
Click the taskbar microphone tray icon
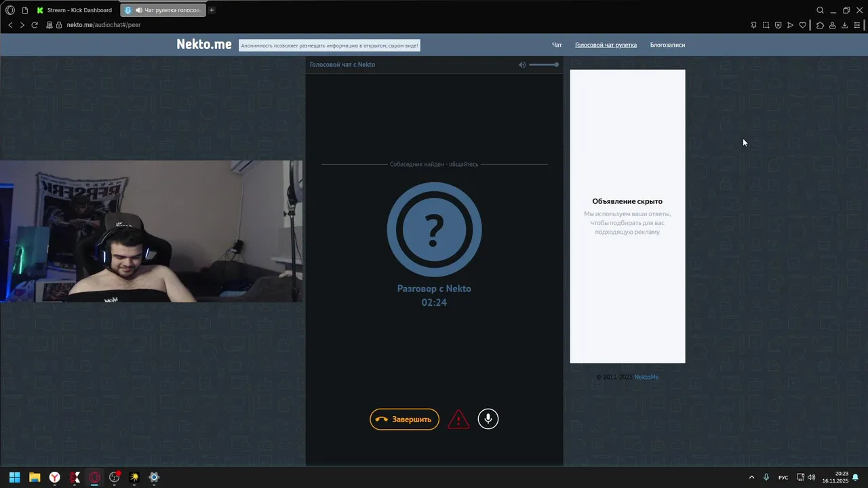pos(766,477)
